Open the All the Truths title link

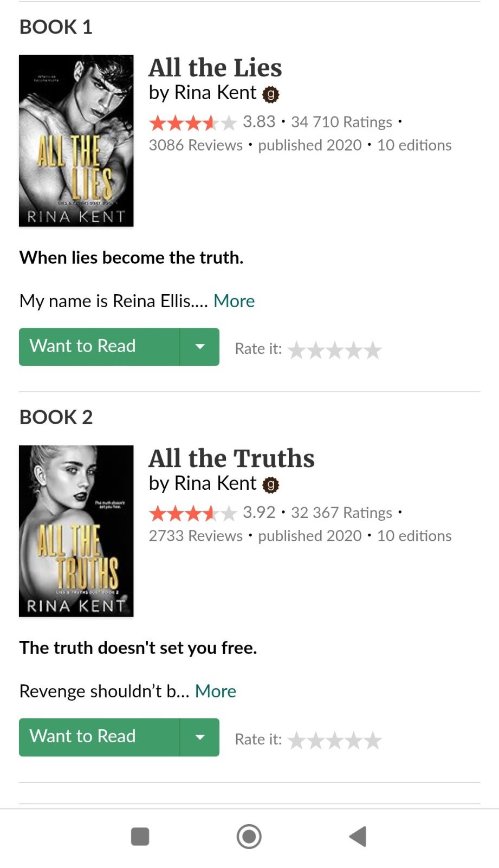(232, 458)
